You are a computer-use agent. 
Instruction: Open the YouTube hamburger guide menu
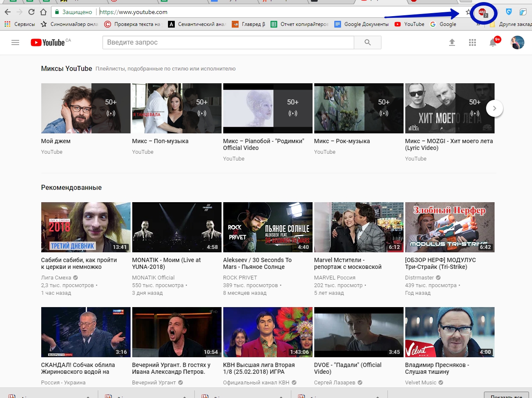[x=15, y=42]
